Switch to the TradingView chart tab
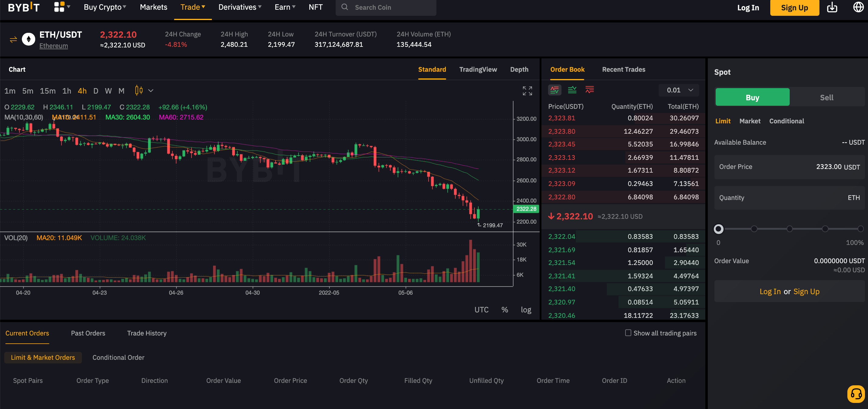The width and height of the screenshot is (868, 409). [478, 69]
